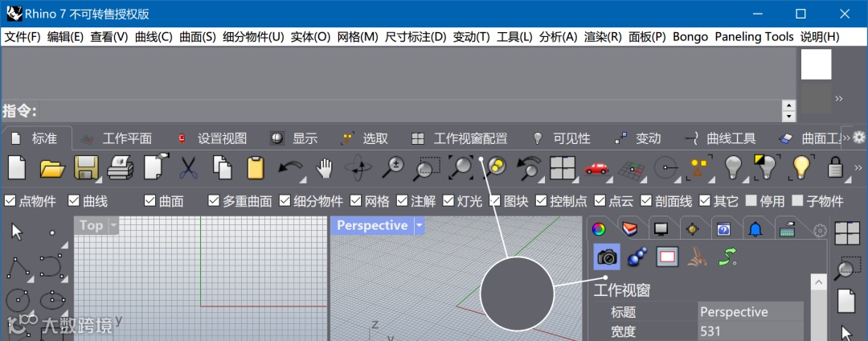Select the Ellipse tool in left sidebar

(51, 300)
